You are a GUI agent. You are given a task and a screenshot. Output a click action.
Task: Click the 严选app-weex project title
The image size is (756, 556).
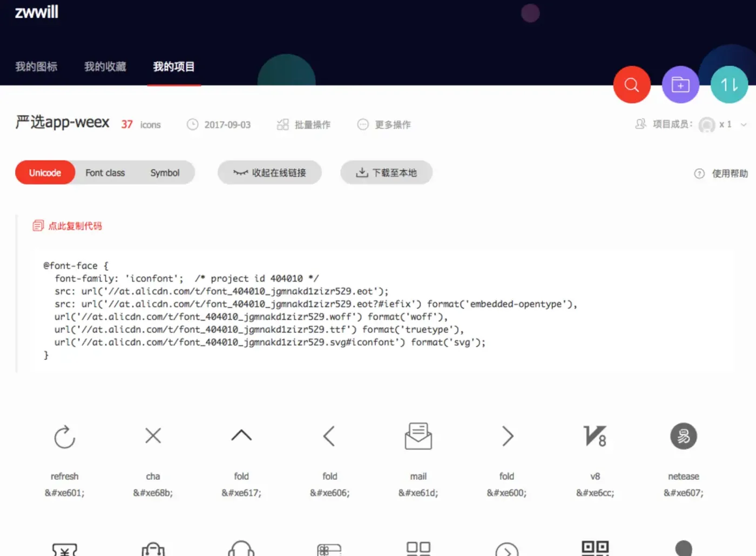click(62, 123)
